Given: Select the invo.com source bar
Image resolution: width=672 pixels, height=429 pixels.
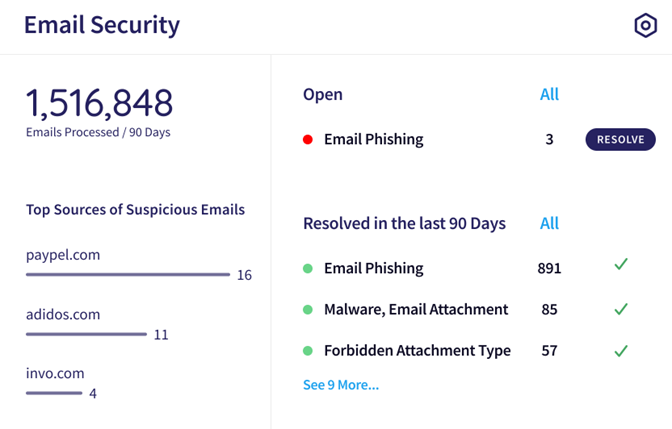Looking at the screenshot, I should point(54,393).
